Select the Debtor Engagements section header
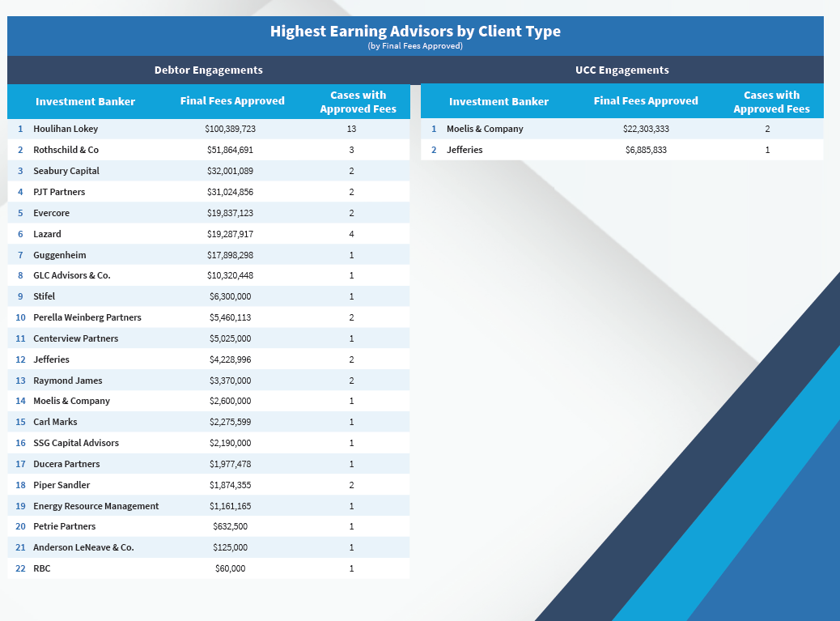The height and width of the screenshot is (621, 840). [208, 70]
